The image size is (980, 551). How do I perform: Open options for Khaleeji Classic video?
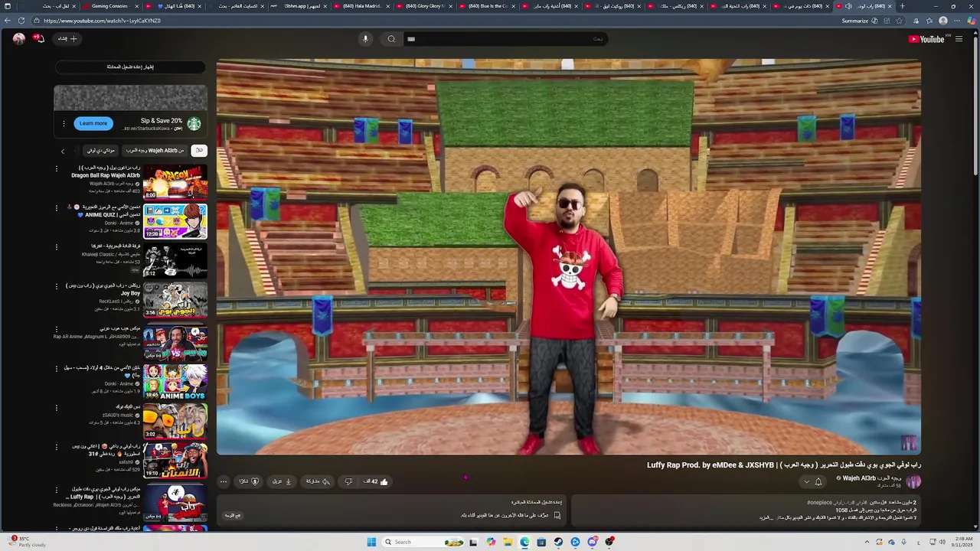(x=56, y=247)
